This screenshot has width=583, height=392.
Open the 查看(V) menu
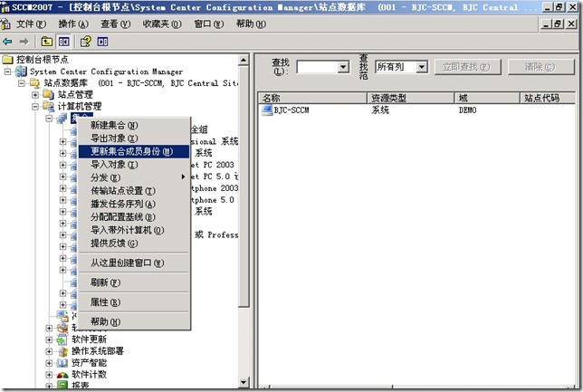click(116, 24)
